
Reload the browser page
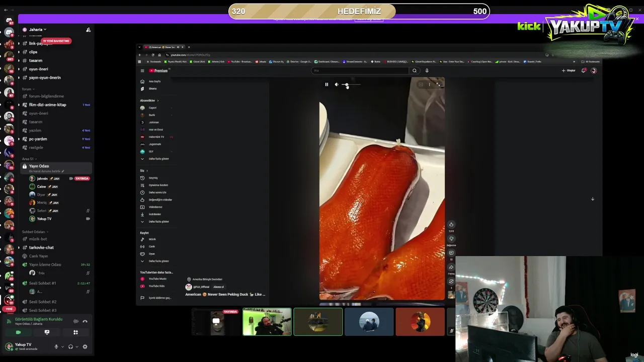[x=153, y=55]
